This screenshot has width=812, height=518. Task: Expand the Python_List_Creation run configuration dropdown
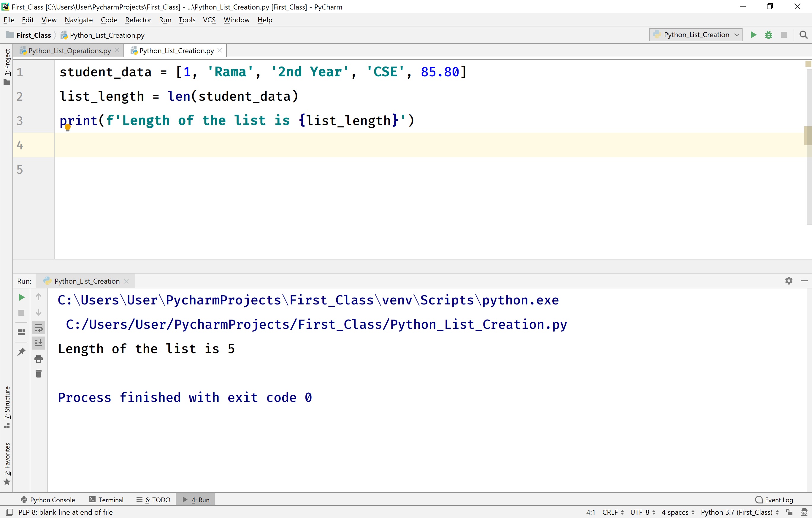(x=736, y=35)
